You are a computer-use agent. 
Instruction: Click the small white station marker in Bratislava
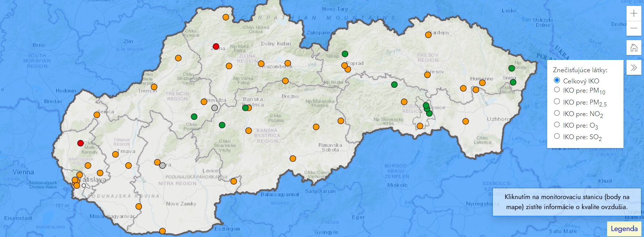[84, 186]
